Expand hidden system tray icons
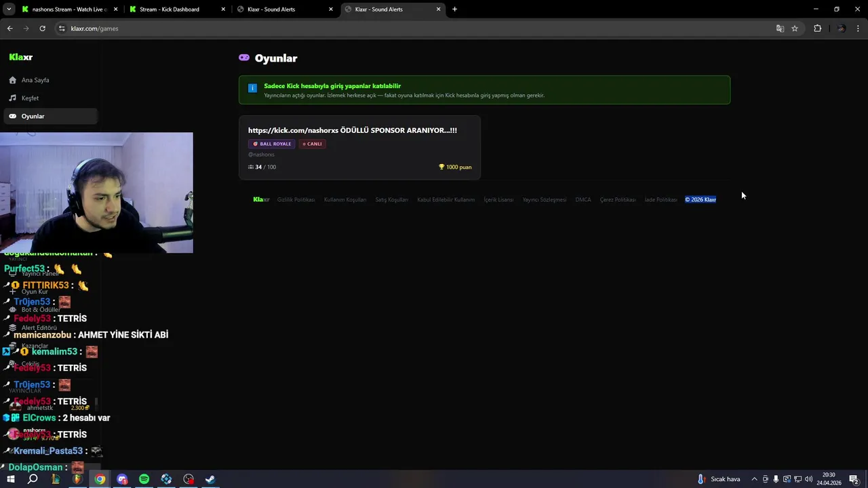868x488 pixels. (x=754, y=479)
